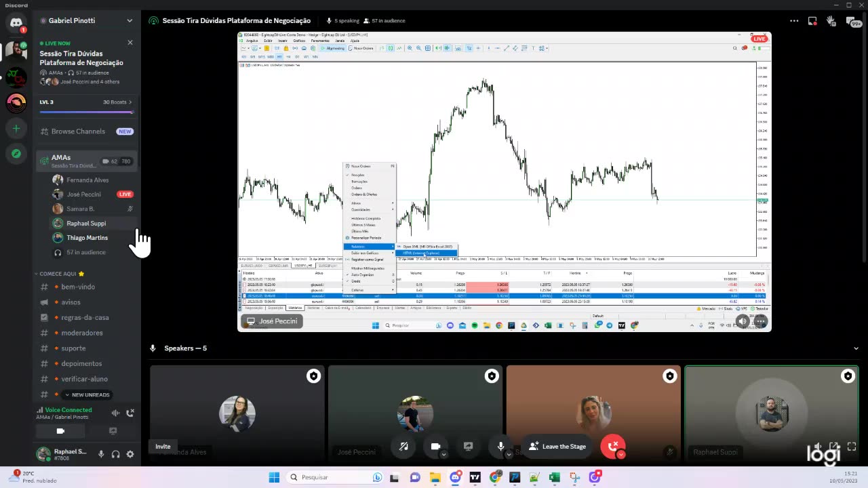Click the moderator badge on Fernanda Alves's tile
This screenshot has height=488, width=868.
313,375
